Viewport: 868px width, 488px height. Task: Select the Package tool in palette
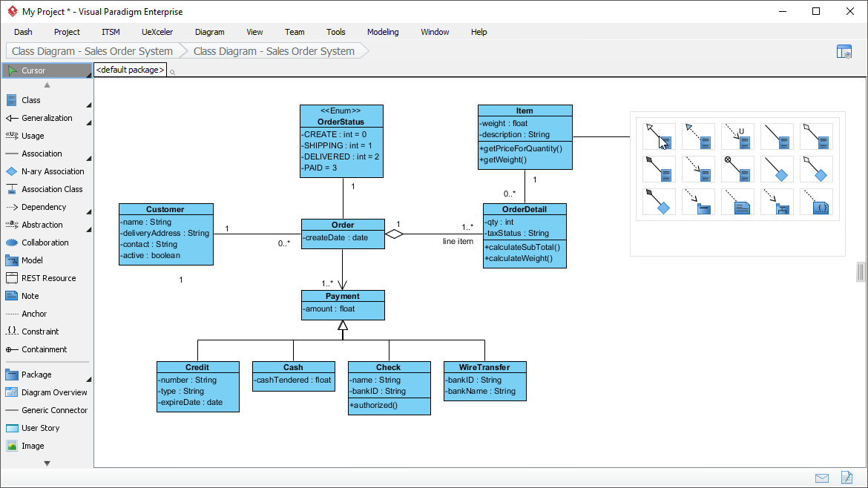[47, 375]
